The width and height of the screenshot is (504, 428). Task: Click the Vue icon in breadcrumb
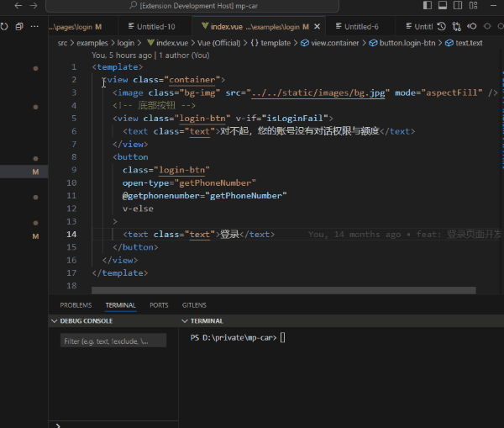pyautogui.click(x=151, y=42)
